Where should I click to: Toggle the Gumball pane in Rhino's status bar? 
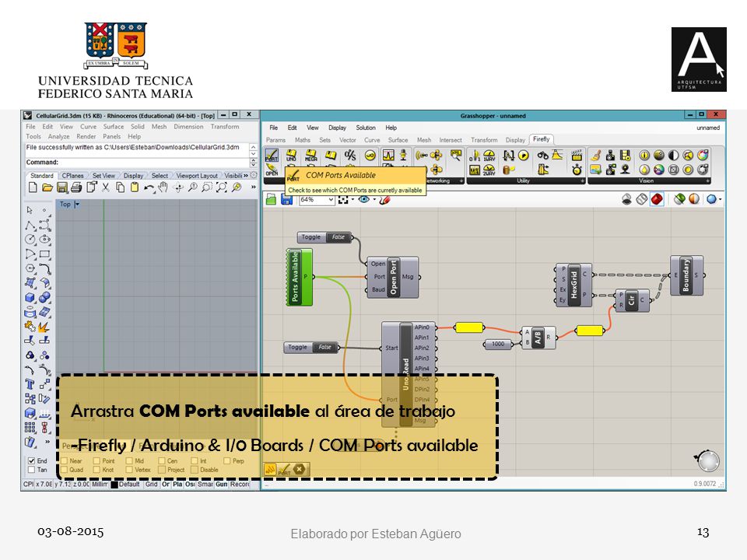222,485
